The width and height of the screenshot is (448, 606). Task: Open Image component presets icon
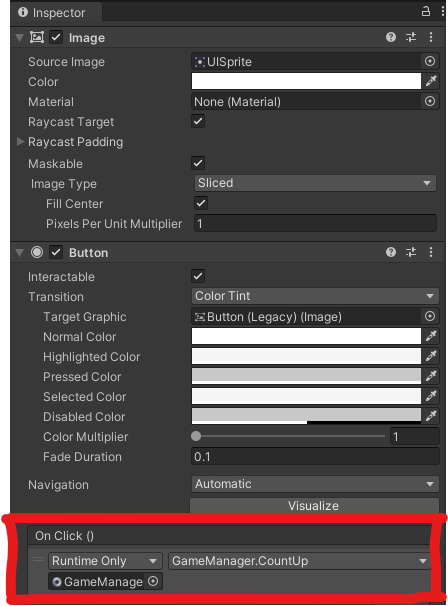point(411,37)
